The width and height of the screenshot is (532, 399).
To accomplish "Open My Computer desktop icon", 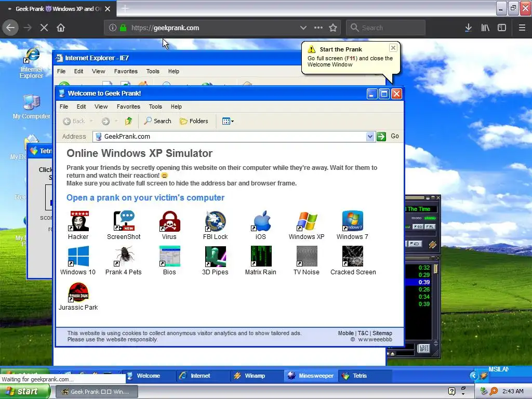I will click(x=32, y=107).
